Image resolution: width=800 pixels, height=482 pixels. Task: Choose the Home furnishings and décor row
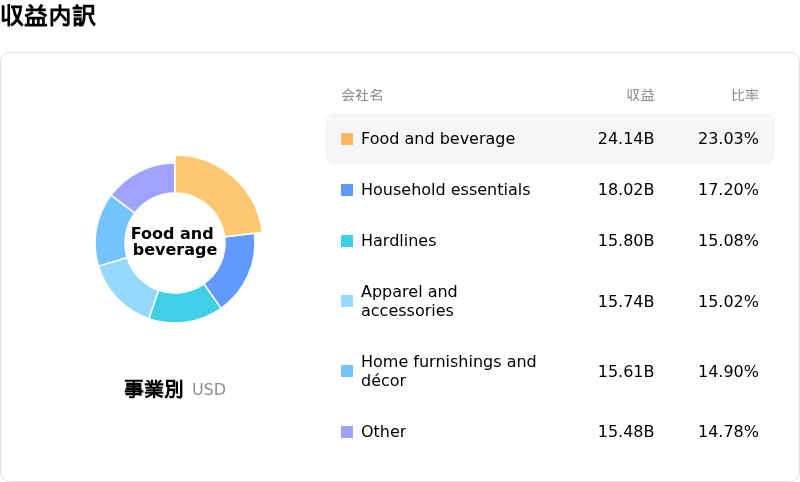tap(550, 371)
